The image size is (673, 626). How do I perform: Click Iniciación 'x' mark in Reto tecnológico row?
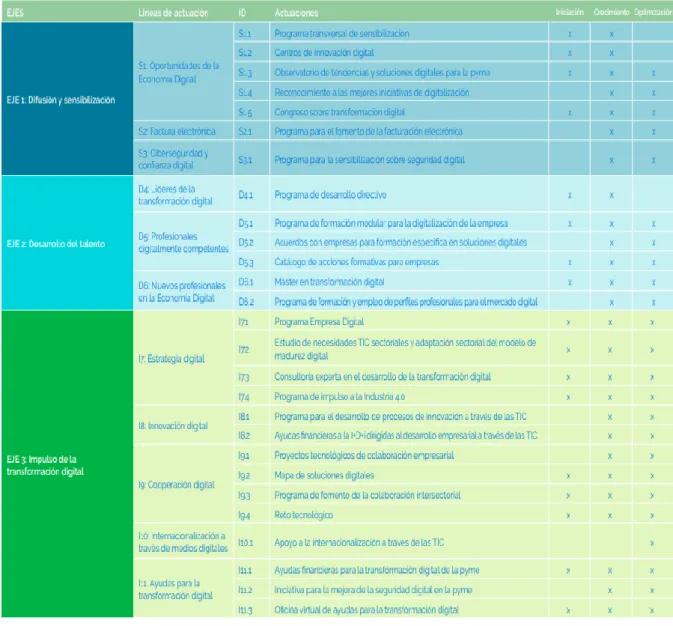568,515
